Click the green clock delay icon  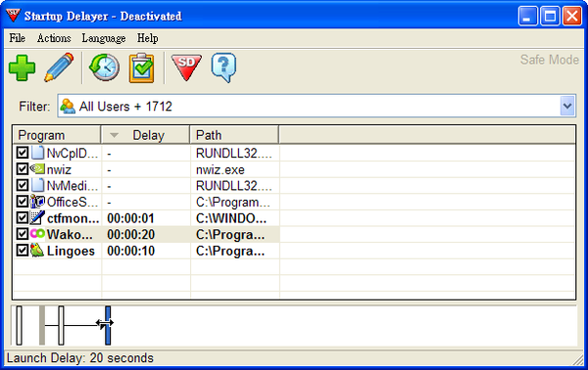(104, 68)
